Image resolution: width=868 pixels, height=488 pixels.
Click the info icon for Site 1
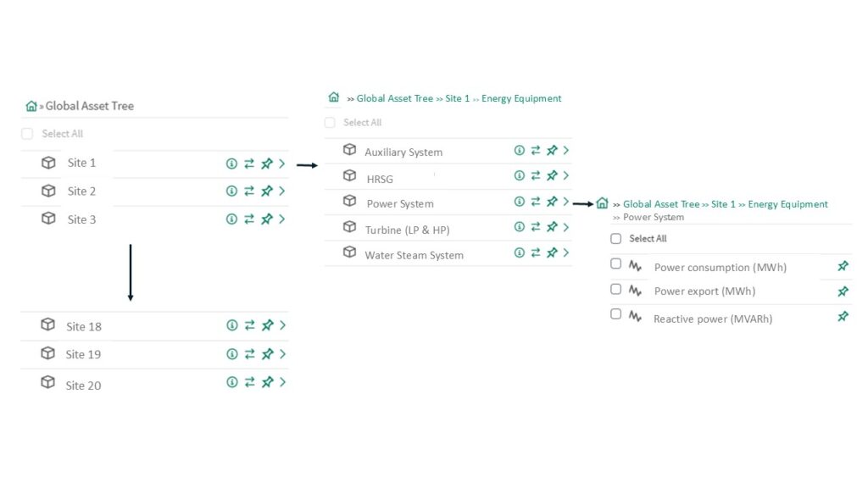231,164
